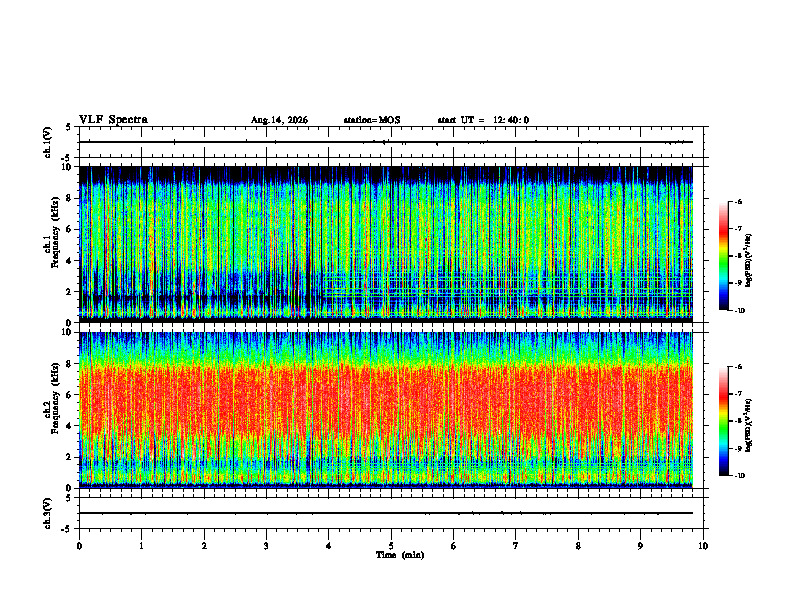Click the "0" tick on the time axis
The width and height of the screenshot is (792, 612).
pyautogui.click(x=79, y=546)
